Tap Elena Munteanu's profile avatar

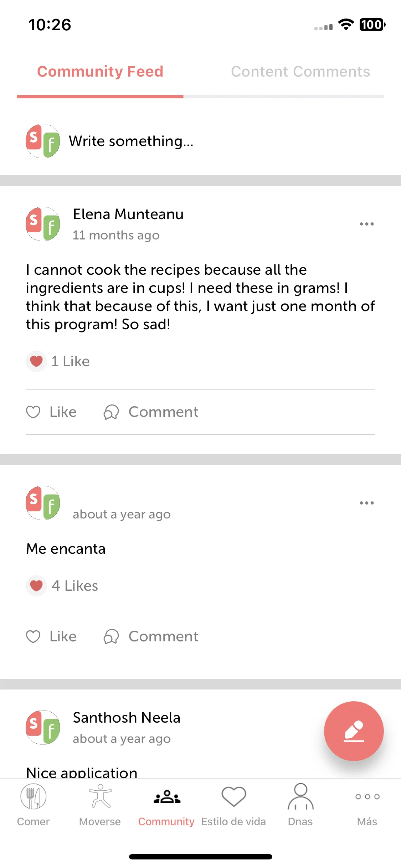[43, 224]
